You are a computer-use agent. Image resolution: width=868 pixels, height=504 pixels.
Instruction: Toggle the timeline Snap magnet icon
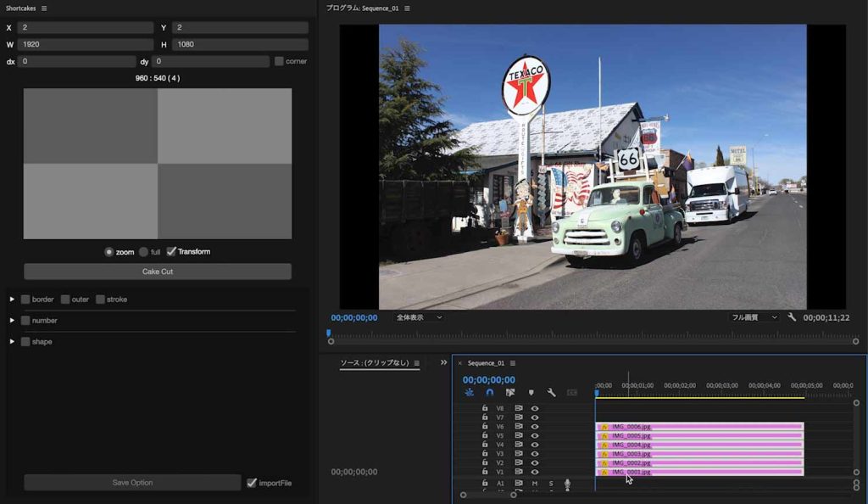point(490,393)
